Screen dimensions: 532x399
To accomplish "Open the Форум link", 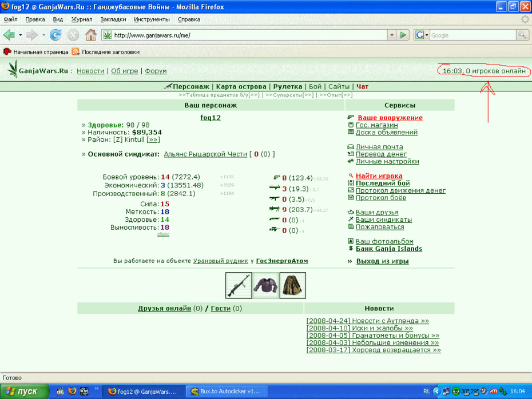I will (156, 71).
